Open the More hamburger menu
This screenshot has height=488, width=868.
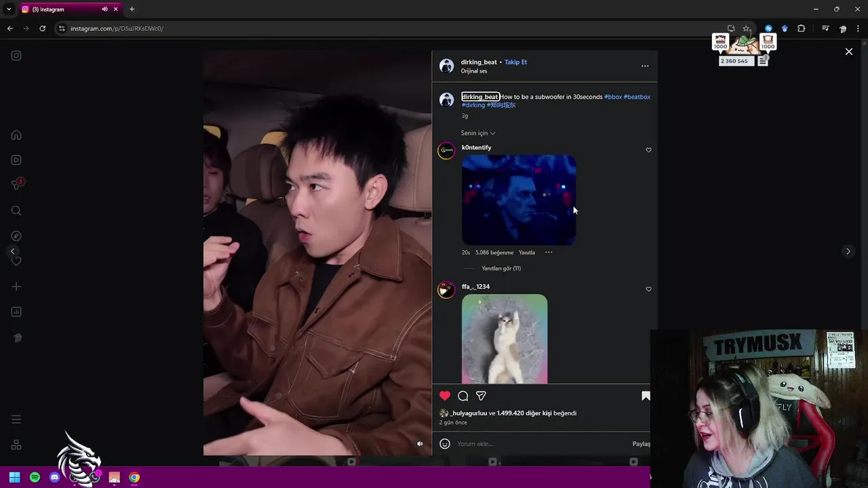point(16,420)
